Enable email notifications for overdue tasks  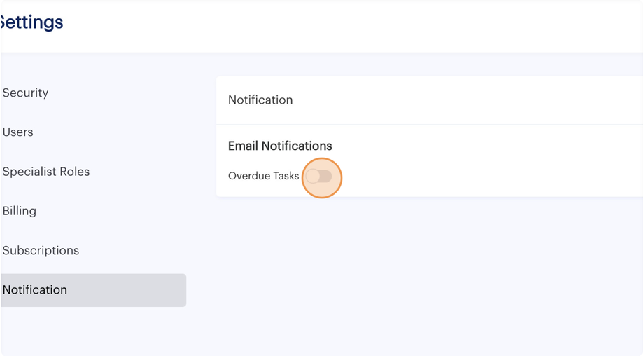coord(319,177)
